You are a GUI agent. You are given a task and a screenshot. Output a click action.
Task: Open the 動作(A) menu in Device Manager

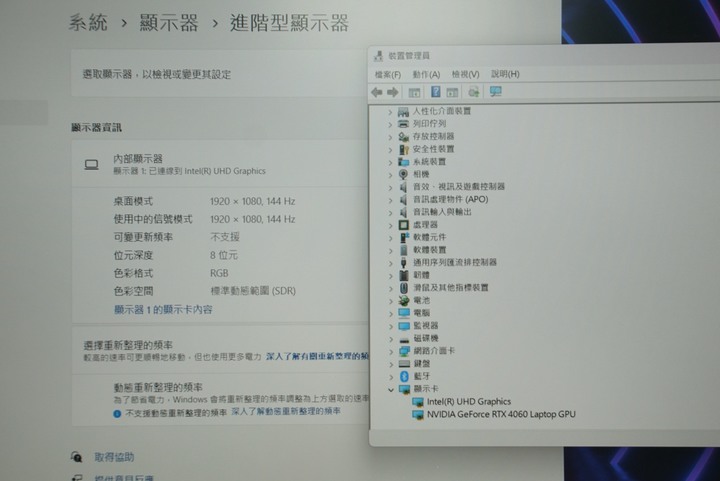pos(426,74)
